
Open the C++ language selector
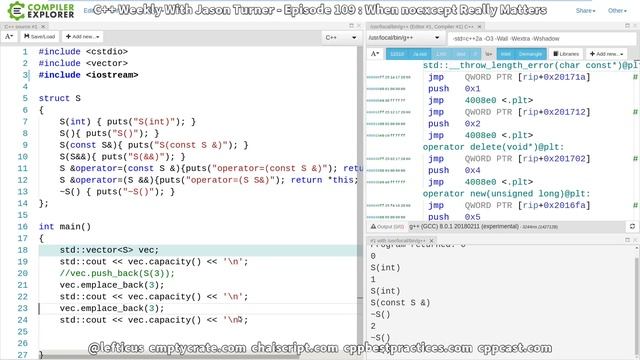click(x=341, y=38)
